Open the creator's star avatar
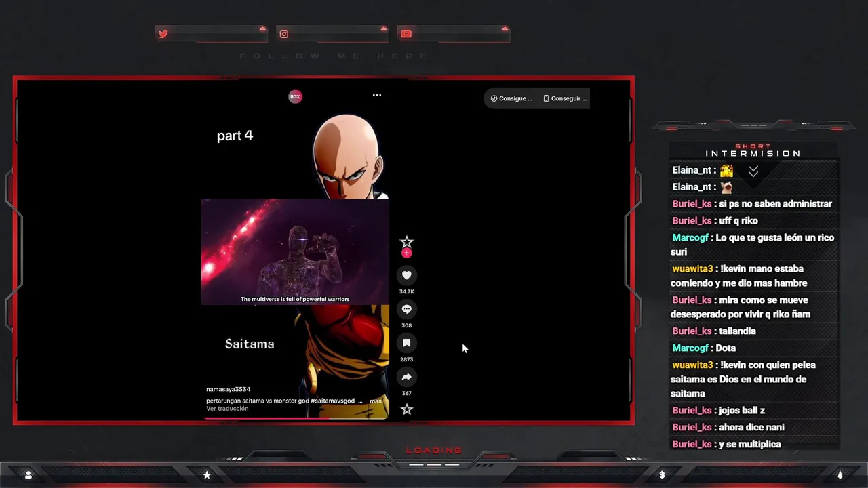This screenshot has height=488, width=868. (406, 242)
